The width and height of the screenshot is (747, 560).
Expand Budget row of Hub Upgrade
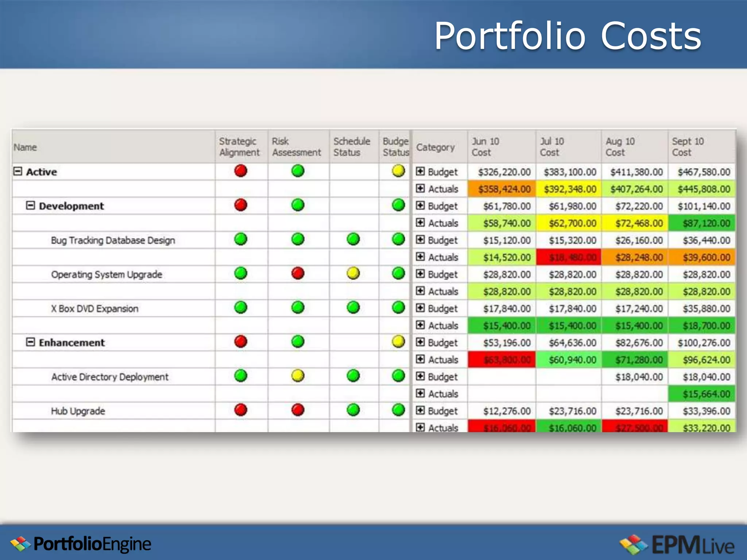(x=420, y=411)
